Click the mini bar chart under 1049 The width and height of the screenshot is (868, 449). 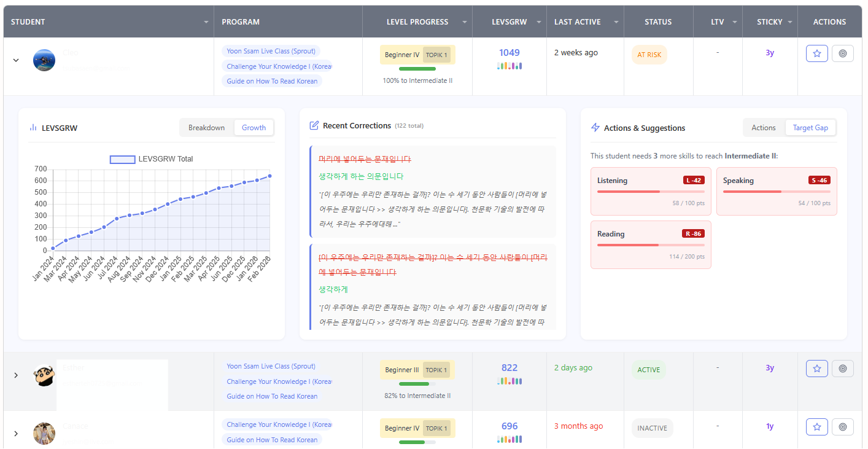509,66
